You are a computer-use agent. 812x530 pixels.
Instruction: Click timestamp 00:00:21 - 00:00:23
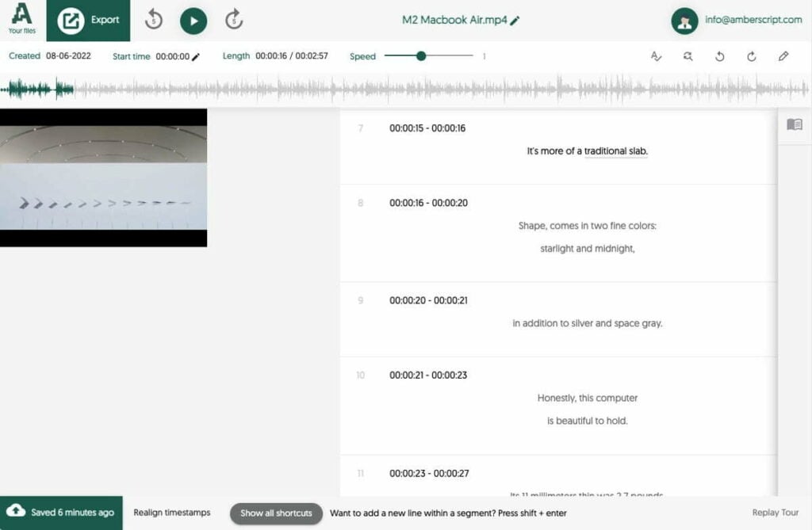coord(428,375)
